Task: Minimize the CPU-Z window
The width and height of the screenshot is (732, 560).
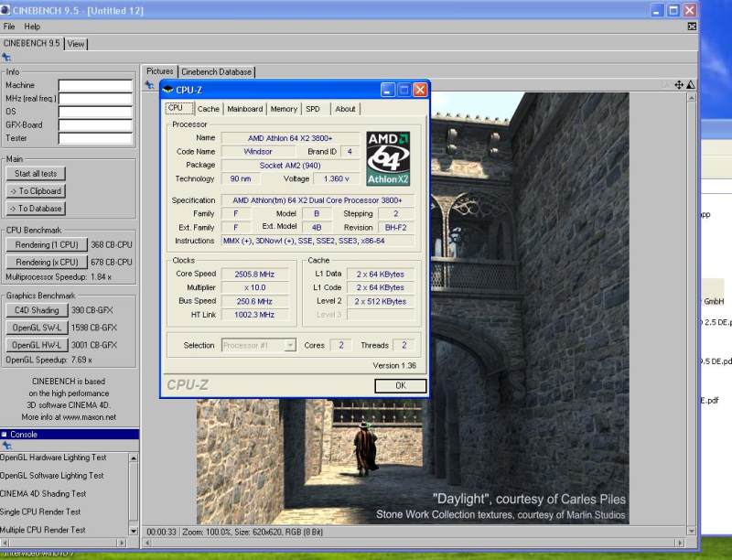Action: [x=387, y=90]
